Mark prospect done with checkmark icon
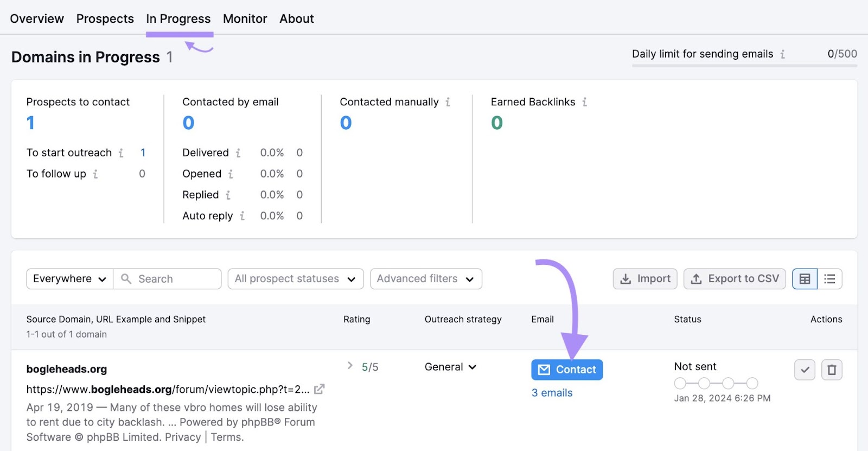 point(805,370)
